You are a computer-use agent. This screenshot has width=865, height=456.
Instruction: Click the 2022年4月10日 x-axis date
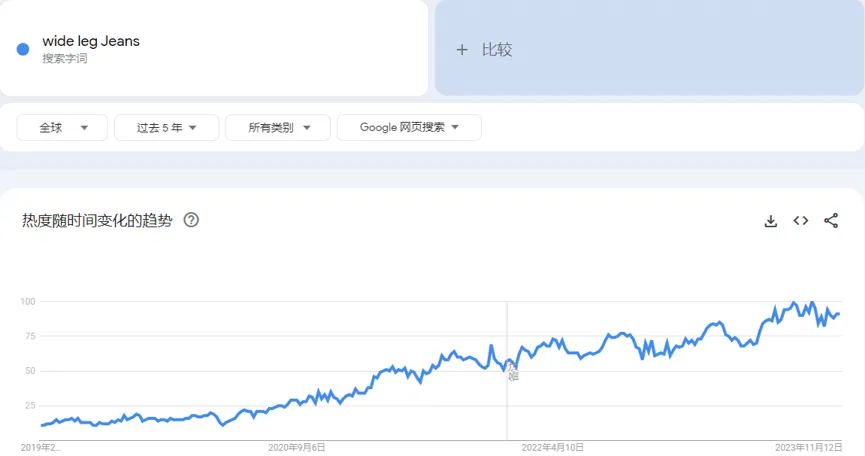point(553,447)
